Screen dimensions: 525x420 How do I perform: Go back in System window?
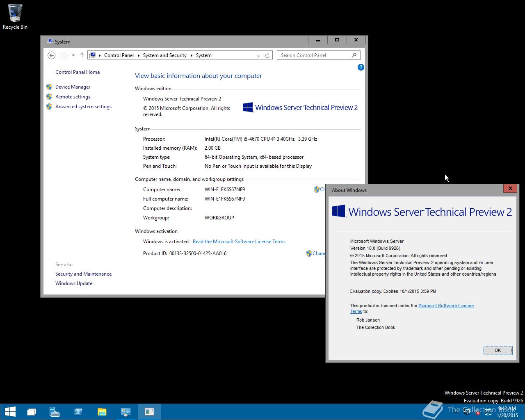coord(51,55)
